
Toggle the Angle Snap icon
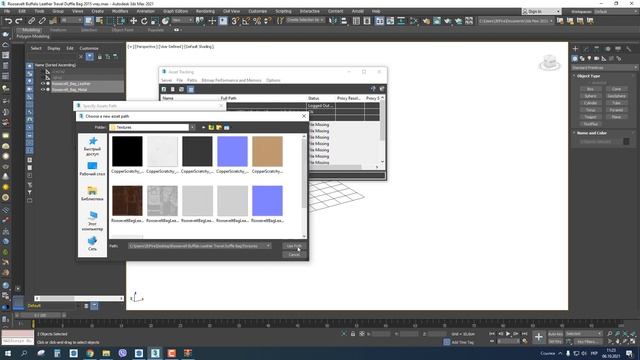(246, 21)
